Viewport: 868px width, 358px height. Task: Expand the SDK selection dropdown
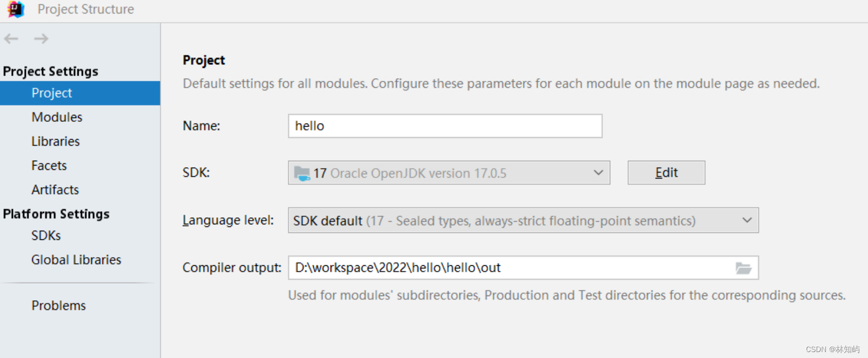click(598, 173)
